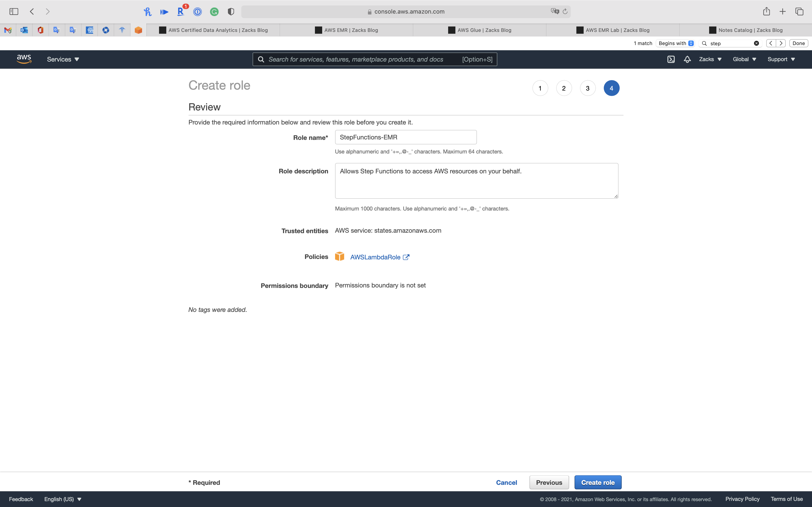This screenshot has height=507, width=812.
Task: Click the AWS logo home icon
Action: [24, 59]
